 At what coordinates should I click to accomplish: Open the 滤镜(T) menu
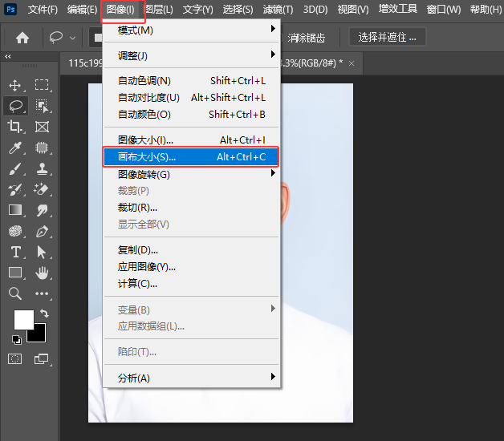click(278, 10)
